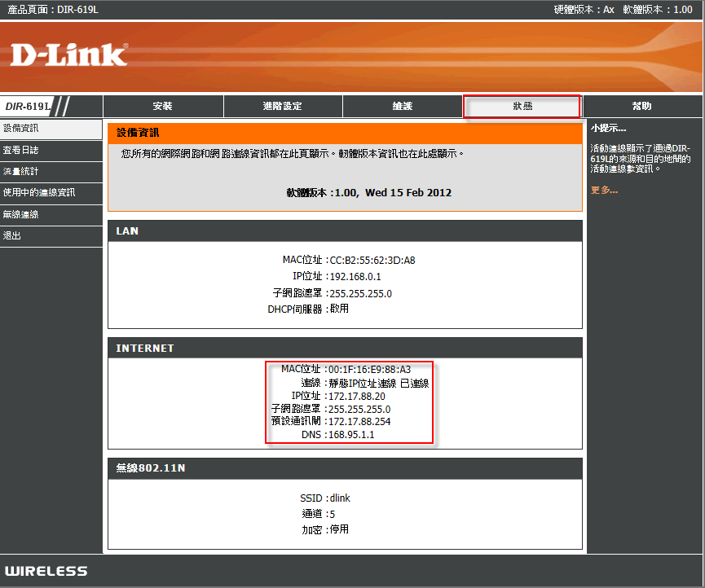Click the INTERNET section header
This screenshot has width=705, height=588.
[345, 348]
